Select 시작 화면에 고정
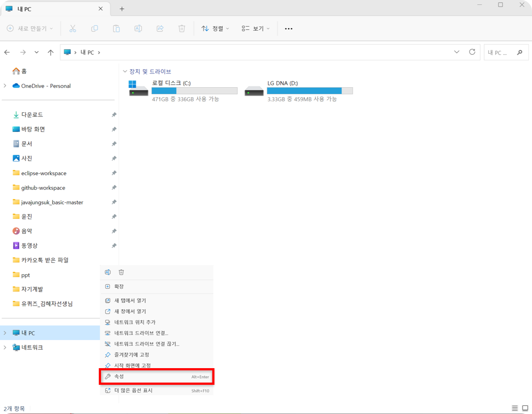 157,365
